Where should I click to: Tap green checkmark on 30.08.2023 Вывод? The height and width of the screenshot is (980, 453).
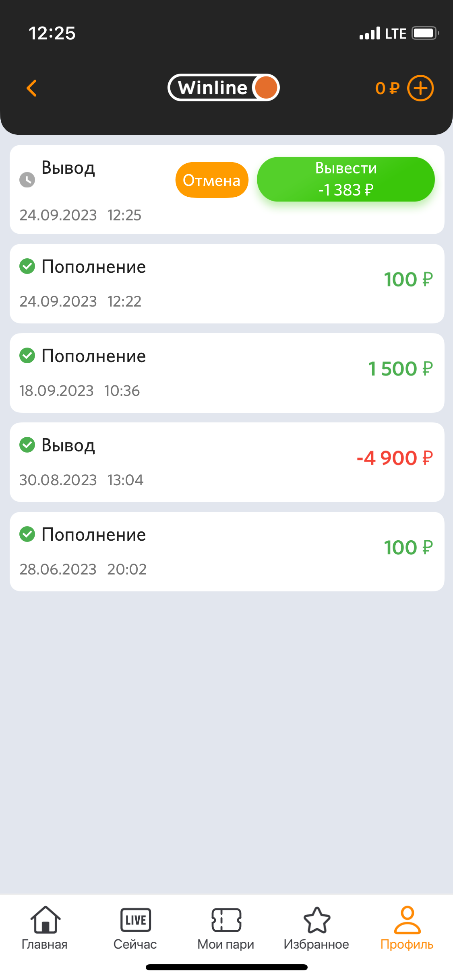[27, 445]
